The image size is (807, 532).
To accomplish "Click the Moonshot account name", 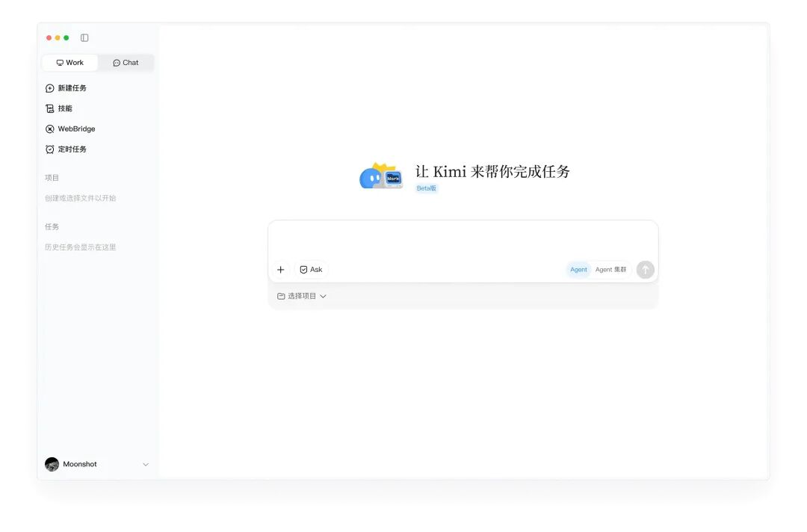I will coord(80,464).
